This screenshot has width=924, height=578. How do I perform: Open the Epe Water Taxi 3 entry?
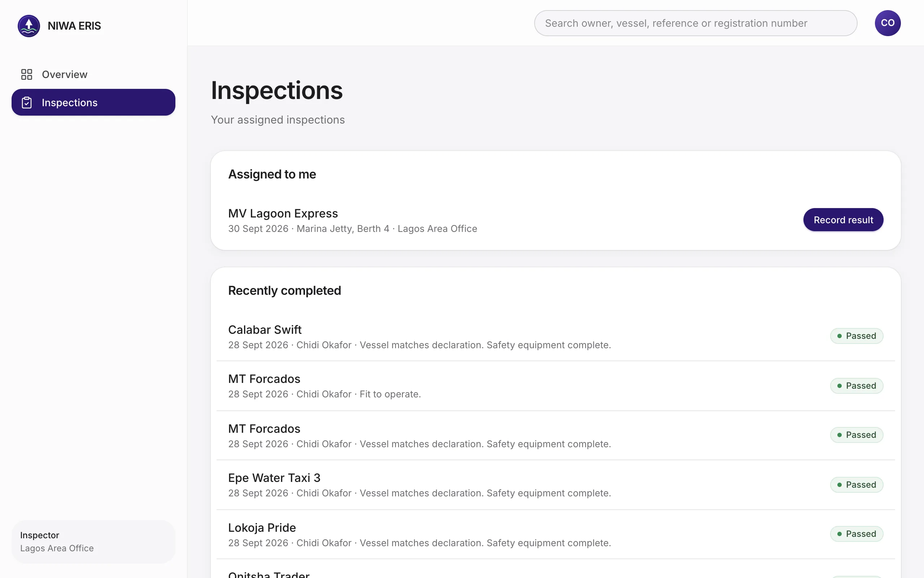[x=555, y=485]
